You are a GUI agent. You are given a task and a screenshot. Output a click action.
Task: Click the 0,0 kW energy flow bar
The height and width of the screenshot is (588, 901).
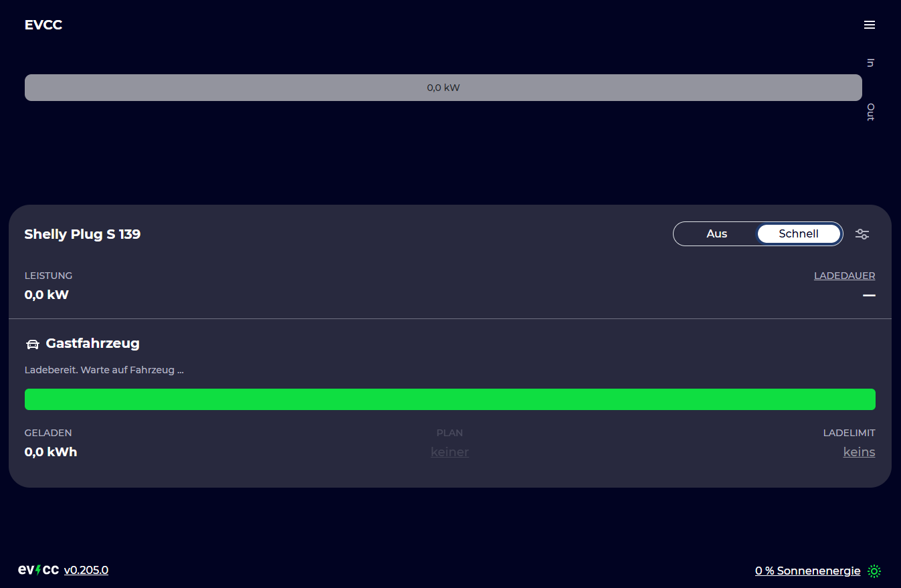pos(443,88)
